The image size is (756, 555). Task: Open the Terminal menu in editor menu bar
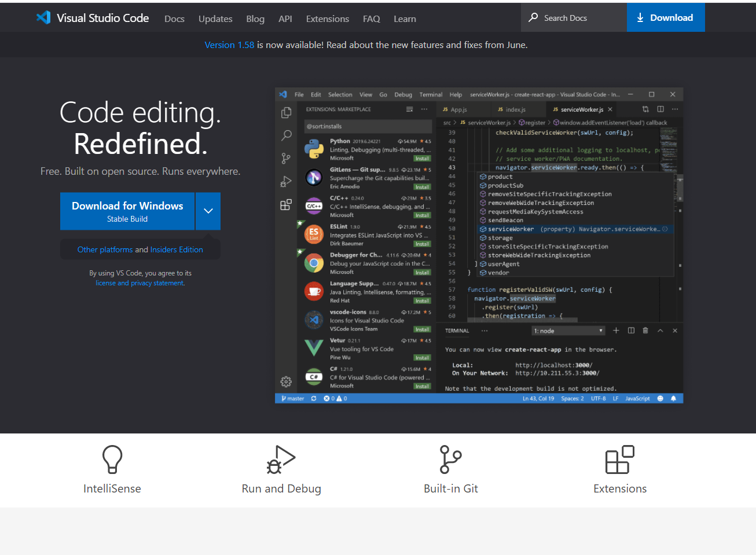click(431, 94)
